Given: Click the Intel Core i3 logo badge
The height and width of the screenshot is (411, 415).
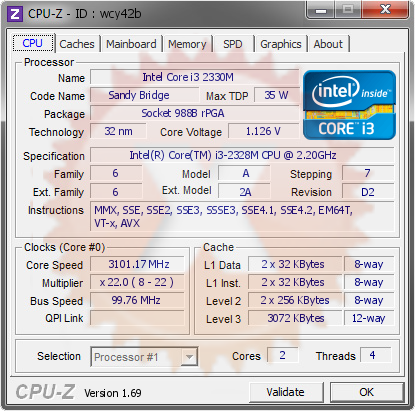Looking at the screenshot, I should pyautogui.click(x=349, y=105).
